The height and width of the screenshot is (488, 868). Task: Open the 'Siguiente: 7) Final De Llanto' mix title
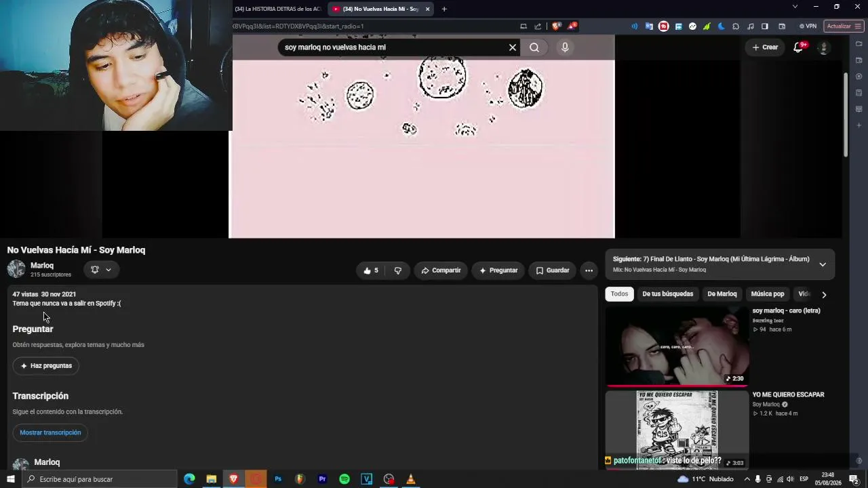[x=711, y=259]
